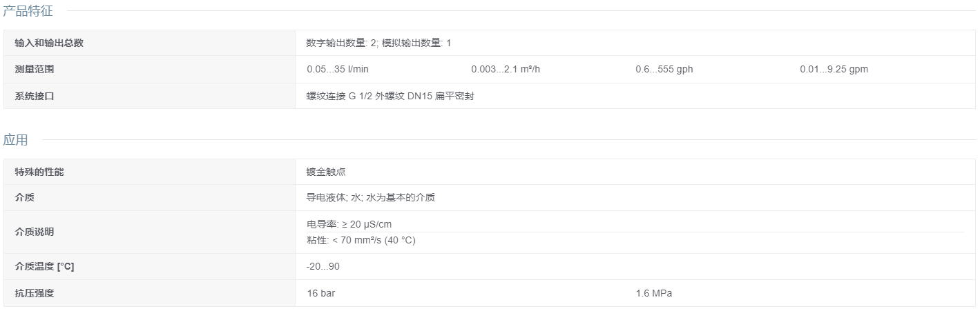Click the 导电液体 medium description text
Image resolution: width=980 pixels, height=311 pixels.
tap(371, 197)
